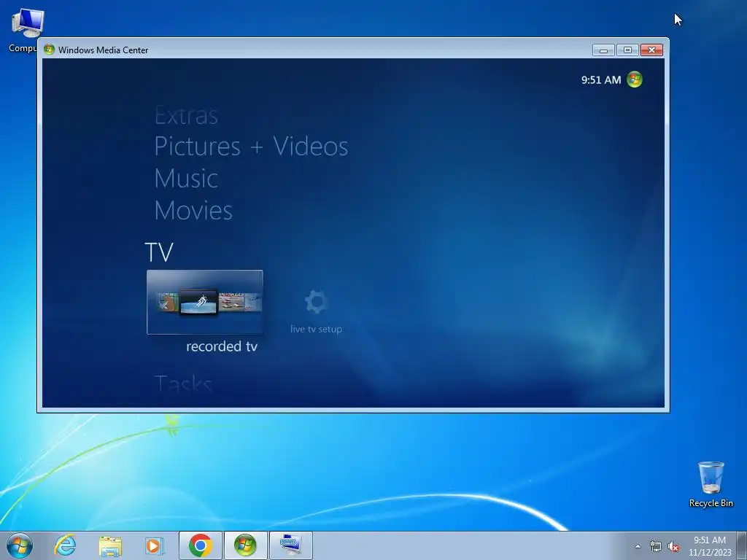The image size is (747, 560).
Task: Open live tv setup gear icon
Action: point(316,301)
